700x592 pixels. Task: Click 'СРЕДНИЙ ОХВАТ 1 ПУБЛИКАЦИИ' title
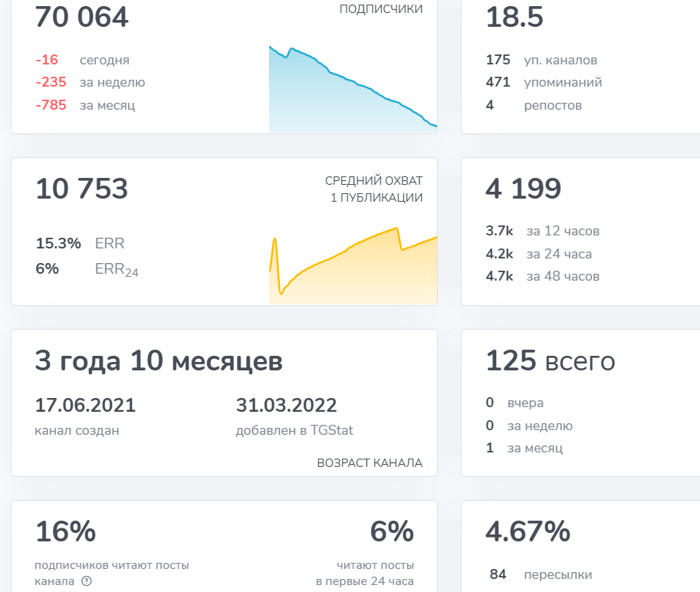(373, 189)
